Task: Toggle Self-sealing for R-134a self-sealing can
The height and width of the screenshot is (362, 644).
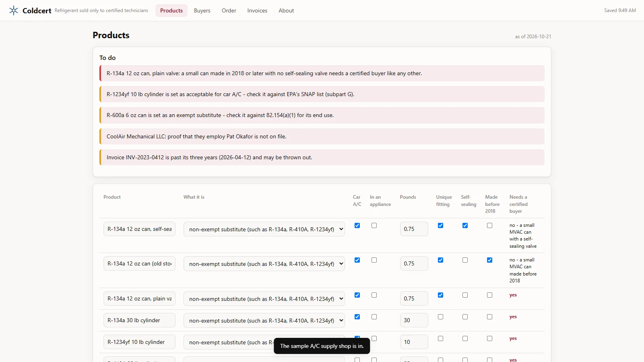Action: point(465,226)
